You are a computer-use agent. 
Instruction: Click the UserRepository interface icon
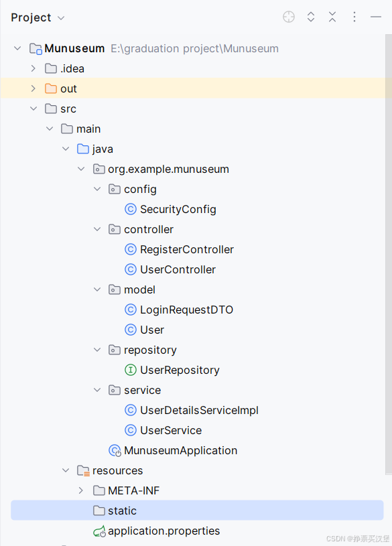[x=130, y=370]
